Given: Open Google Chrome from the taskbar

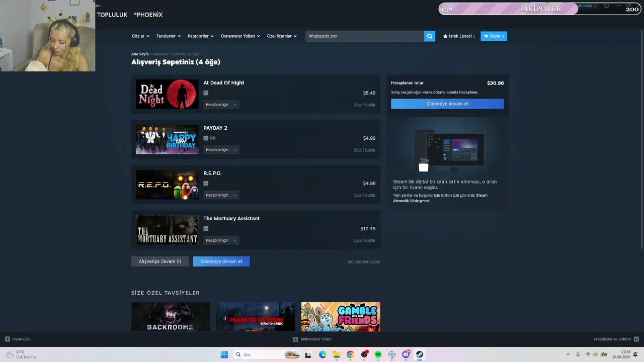Looking at the screenshot, I should [x=350, y=354].
